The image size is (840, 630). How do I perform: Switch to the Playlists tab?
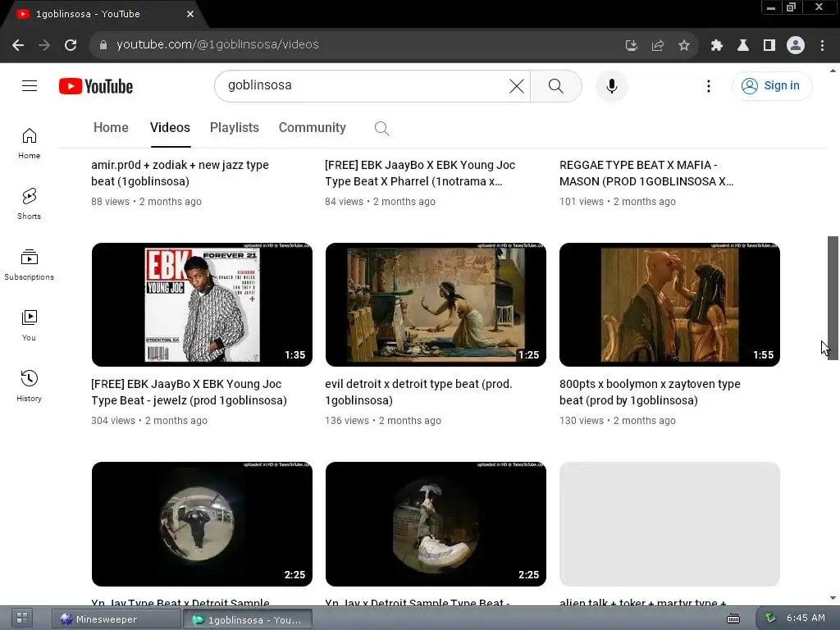point(234,127)
